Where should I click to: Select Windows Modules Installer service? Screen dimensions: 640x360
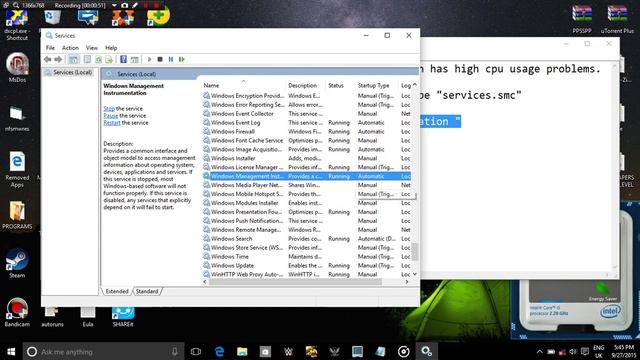tap(307, 203)
